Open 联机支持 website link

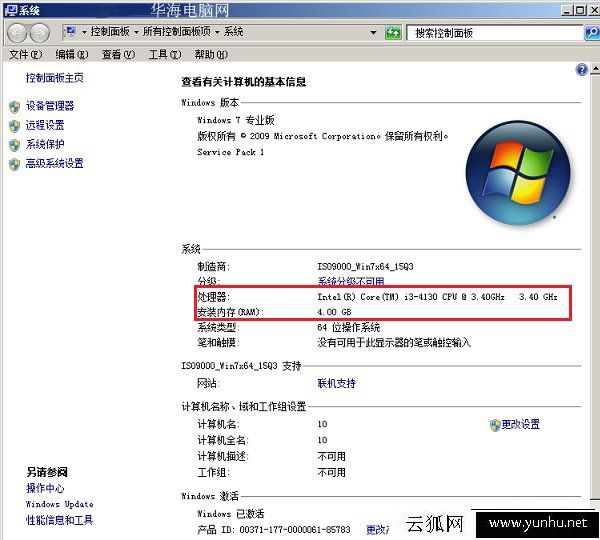[337, 383]
